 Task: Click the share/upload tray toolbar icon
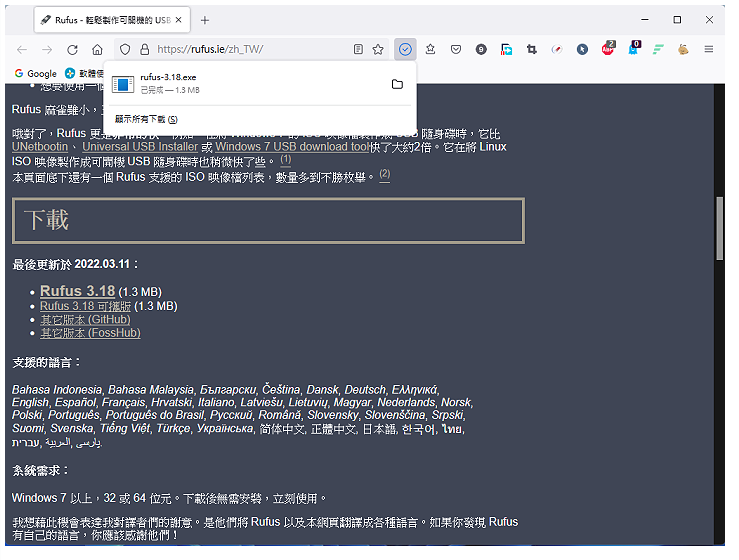pos(430,49)
